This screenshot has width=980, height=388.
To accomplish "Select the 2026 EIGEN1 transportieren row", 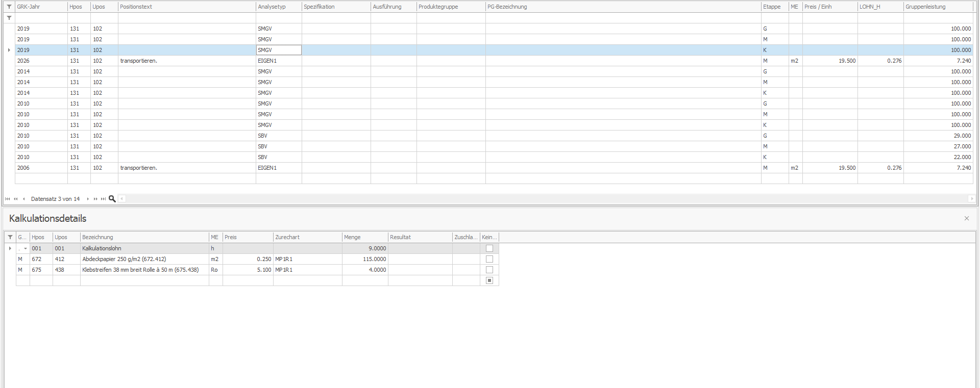I will (x=494, y=61).
